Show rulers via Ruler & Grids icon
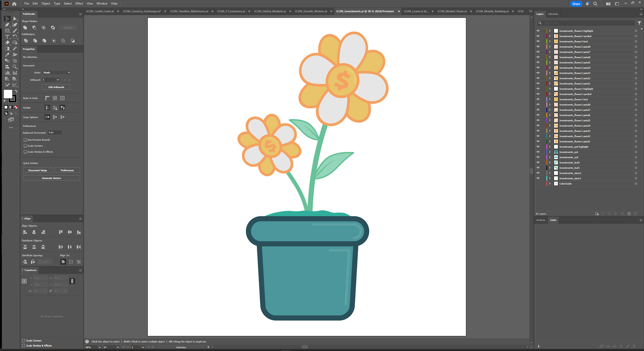644x351 pixels. pos(47,98)
